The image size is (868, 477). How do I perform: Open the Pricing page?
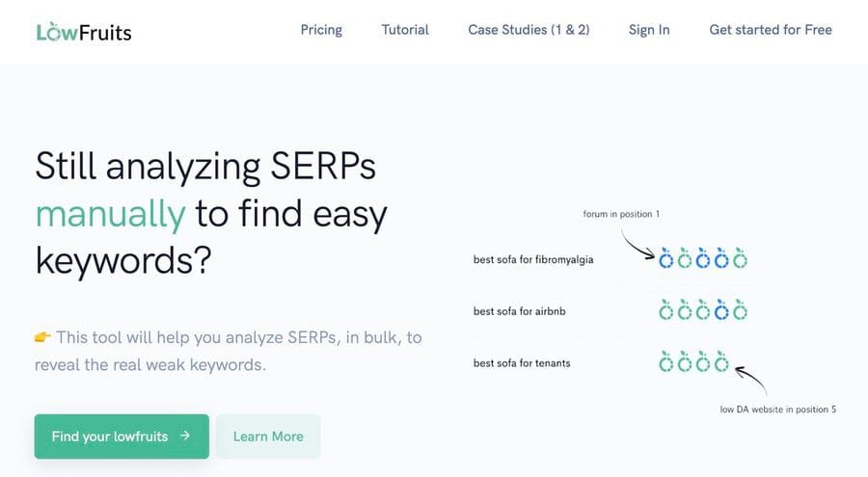tap(321, 30)
